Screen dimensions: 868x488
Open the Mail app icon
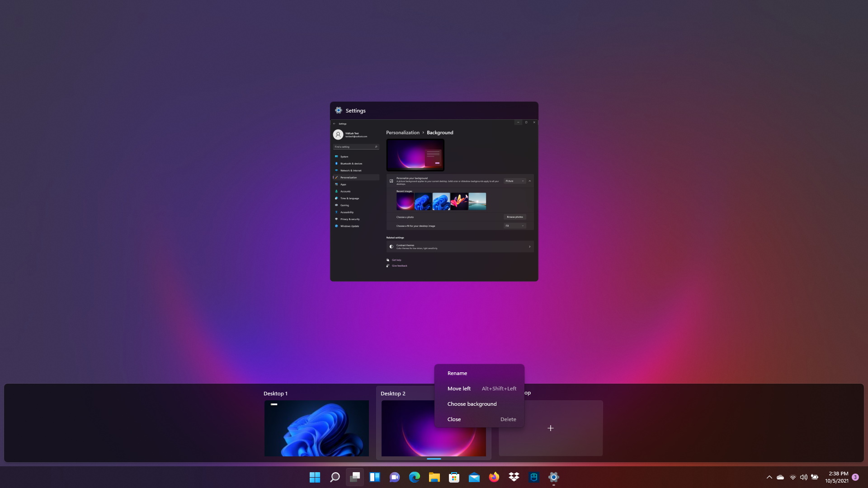tap(474, 477)
